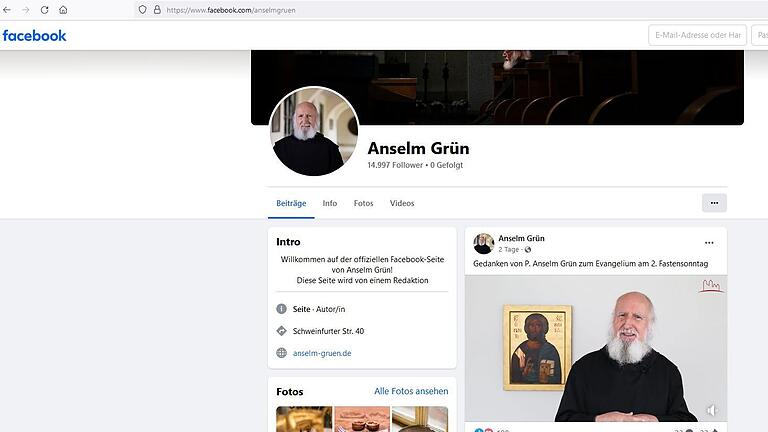Screen dimensions: 768x432
Task: Click the Seite · Autor/in category text
Action: pos(319,309)
